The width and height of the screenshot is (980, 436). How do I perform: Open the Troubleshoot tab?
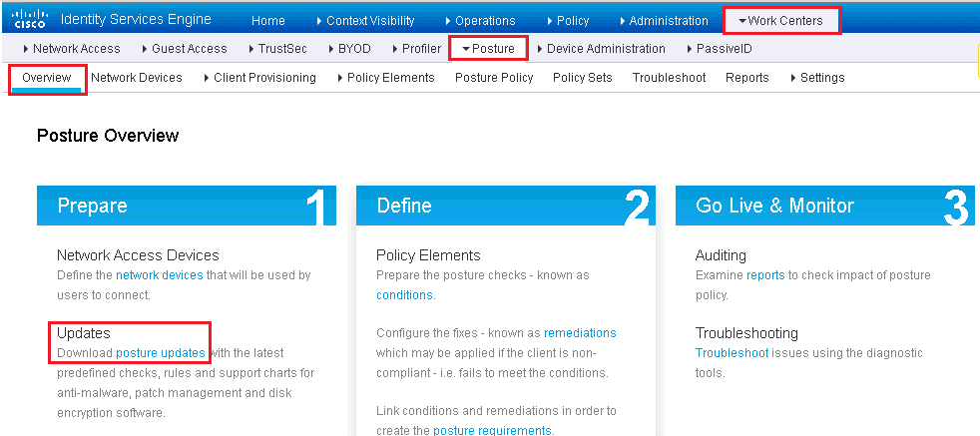(x=669, y=78)
